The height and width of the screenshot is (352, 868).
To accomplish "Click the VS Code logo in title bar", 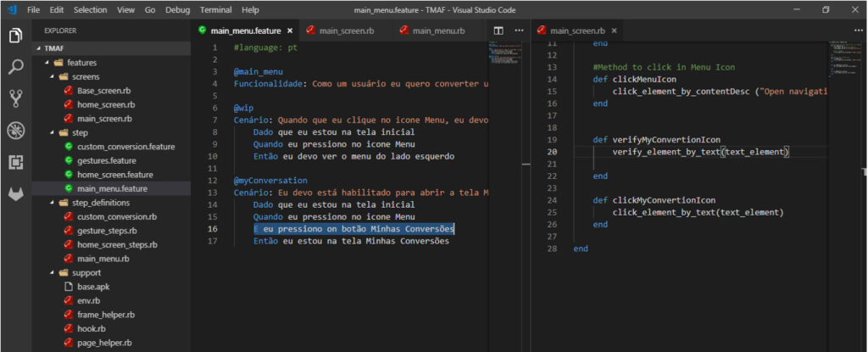I will (12, 10).
